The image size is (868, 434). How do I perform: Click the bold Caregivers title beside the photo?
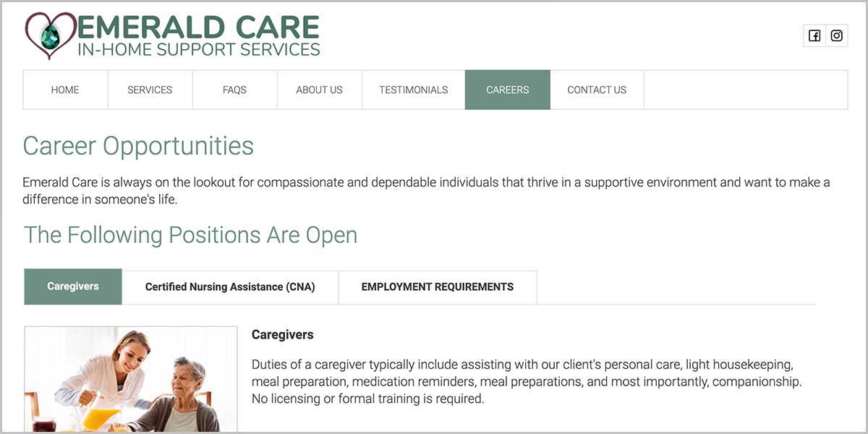(283, 335)
